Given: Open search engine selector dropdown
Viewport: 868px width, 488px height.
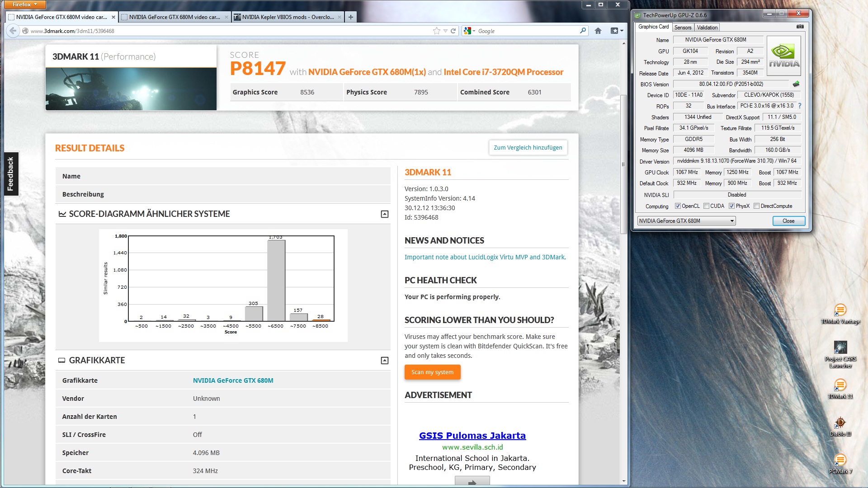Looking at the screenshot, I should pyautogui.click(x=470, y=31).
